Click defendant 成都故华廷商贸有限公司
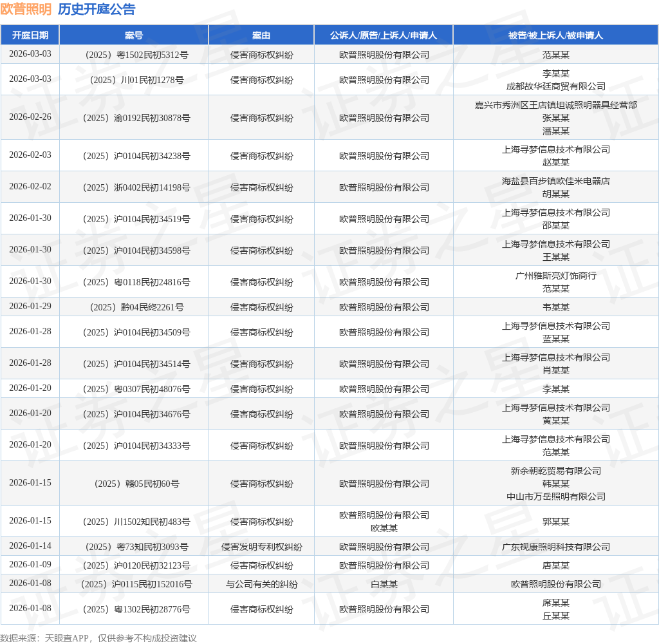 point(555,86)
